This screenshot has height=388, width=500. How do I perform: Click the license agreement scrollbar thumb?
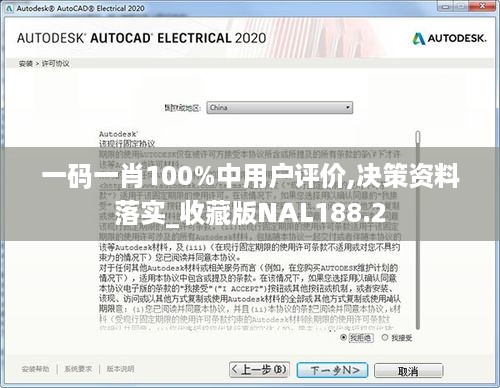click(x=418, y=138)
